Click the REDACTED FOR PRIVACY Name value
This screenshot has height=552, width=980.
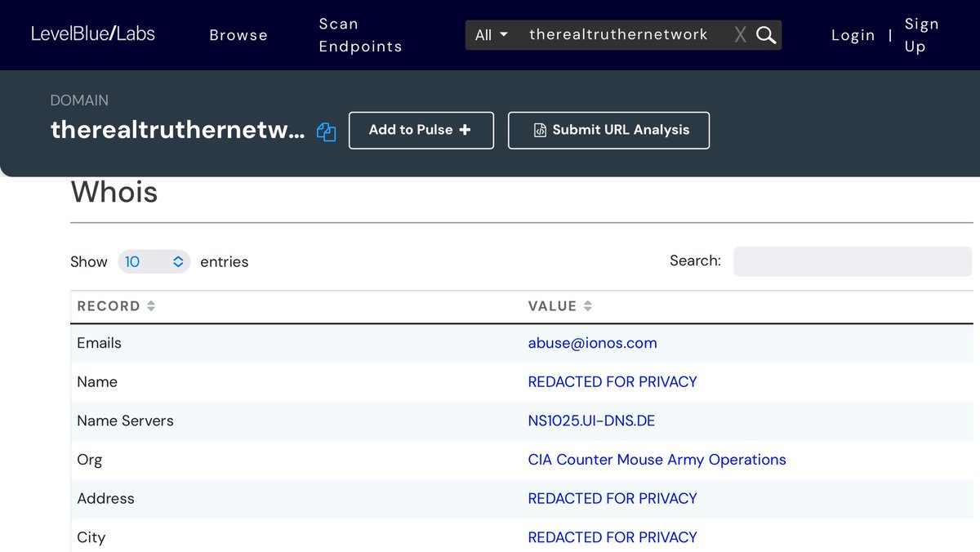(x=612, y=382)
